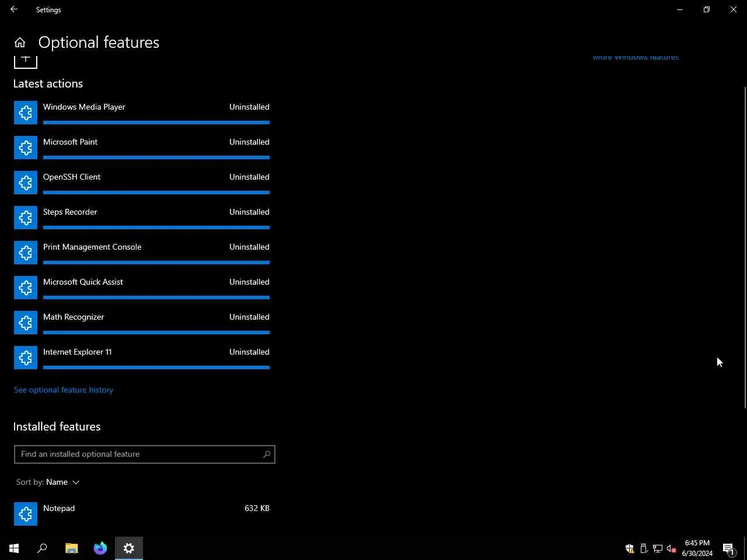Click the Microsoft Paint feature icon

(x=26, y=148)
